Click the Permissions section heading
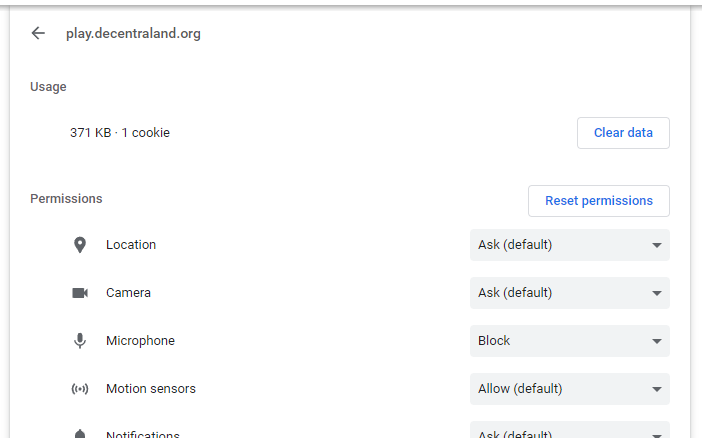Image resolution: width=702 pixels, height=438 pixels. [66, 199]
